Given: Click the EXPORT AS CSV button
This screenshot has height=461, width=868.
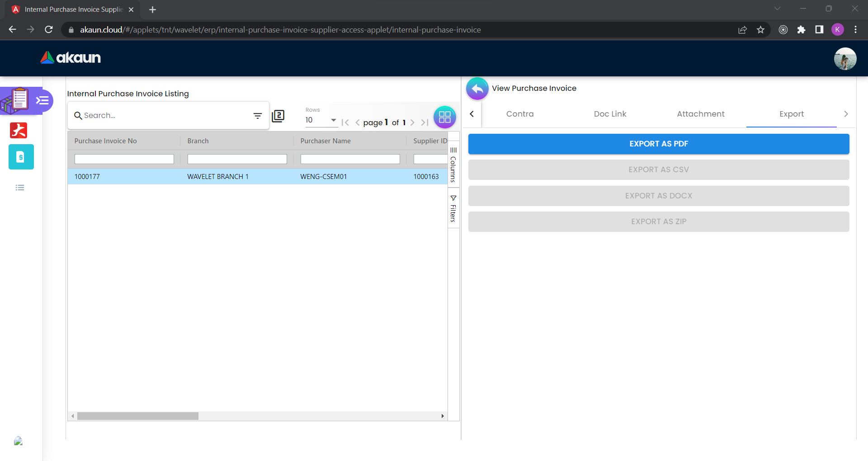Looking at the screenshot, I should 658,169.
